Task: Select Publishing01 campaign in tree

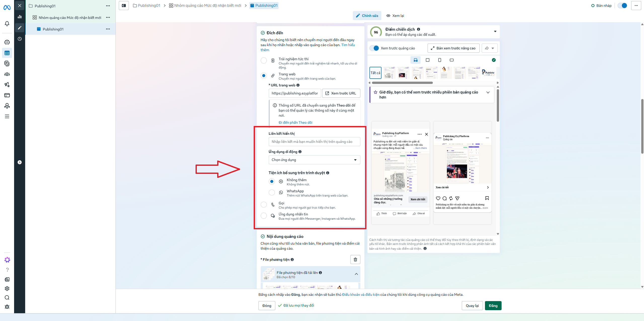Action: pyautogui.click(x=45, y=6)
